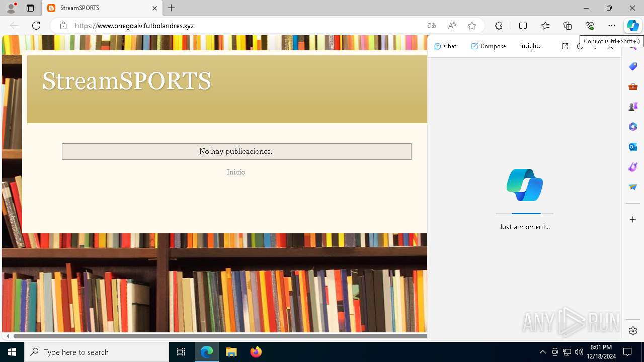Click the greyed-out back arrow
Screen dimensions: 644x362
(x=14, y=26)
